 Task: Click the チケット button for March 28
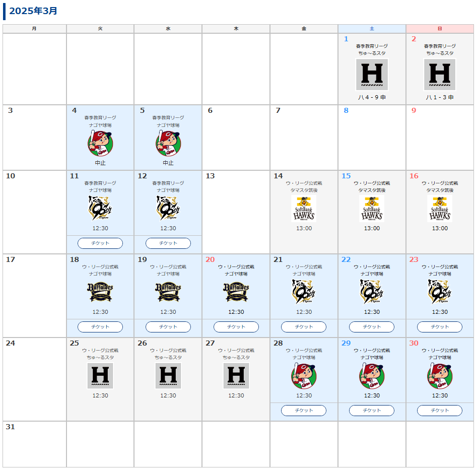coord(304,410)
